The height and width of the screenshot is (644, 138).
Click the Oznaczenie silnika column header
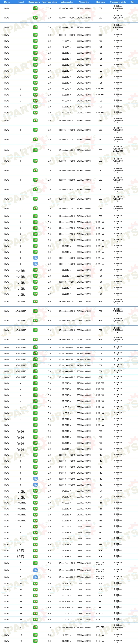click(x=118, y=2)
